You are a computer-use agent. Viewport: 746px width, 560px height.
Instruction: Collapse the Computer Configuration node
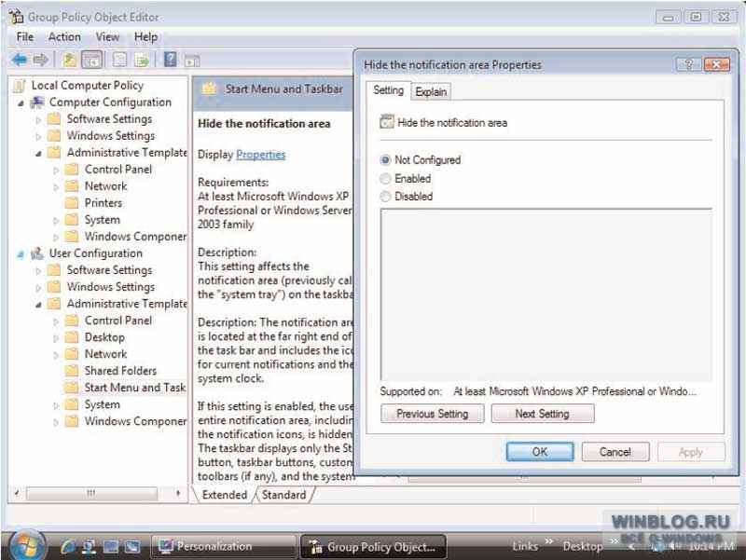pos(21,103)
